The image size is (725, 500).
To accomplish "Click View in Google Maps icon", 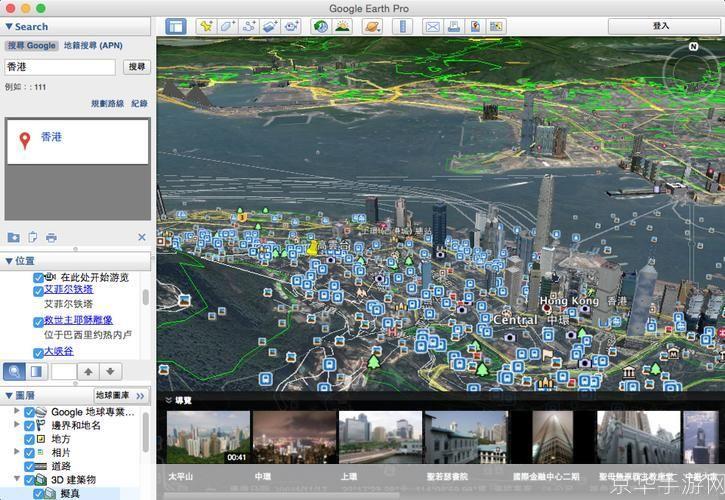I will point(496,26).
